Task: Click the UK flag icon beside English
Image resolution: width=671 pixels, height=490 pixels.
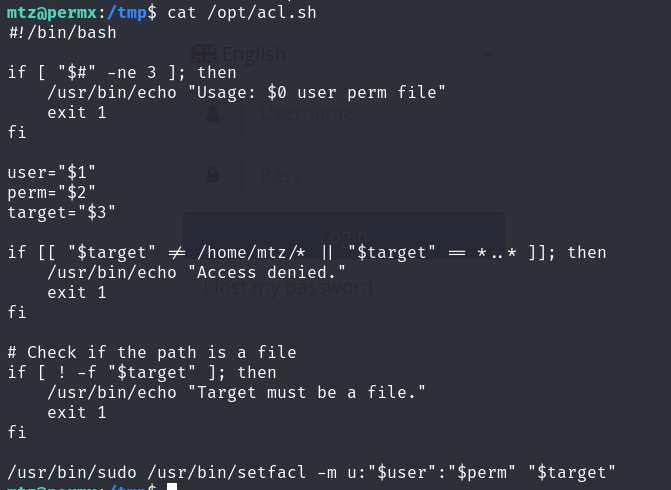Action: tap(204, 54)
